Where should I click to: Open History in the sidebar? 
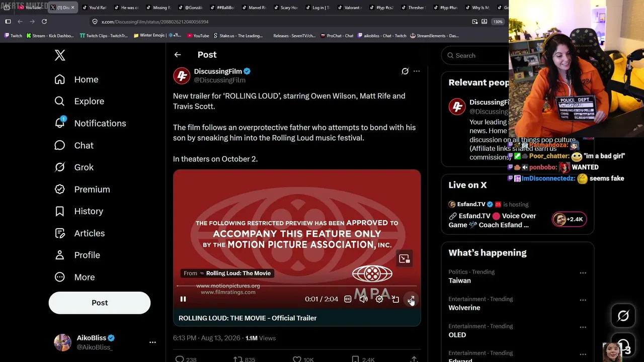pyautogui.click(x=79, y=211)
